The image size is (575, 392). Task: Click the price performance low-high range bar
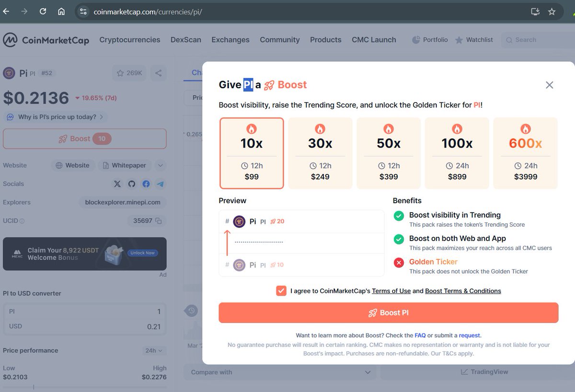coord(85,387)
